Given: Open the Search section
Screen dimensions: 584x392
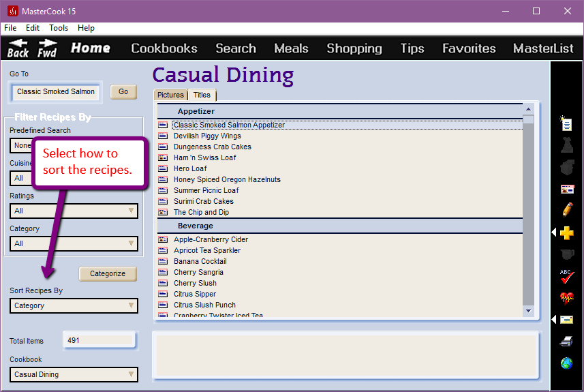Looking at the screenshot, I should [236, 48].
